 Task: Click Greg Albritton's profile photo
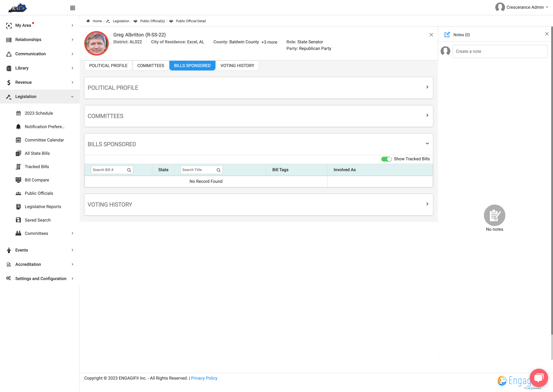pos(96,43)
